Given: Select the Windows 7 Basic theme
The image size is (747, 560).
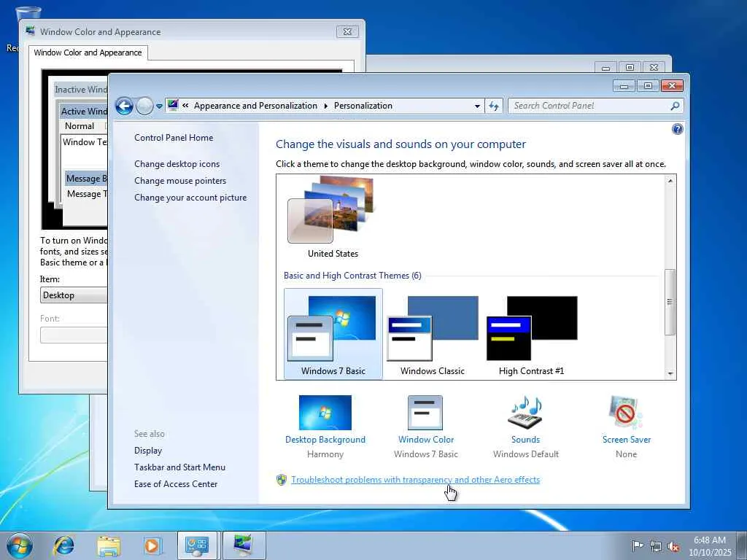Looking at the screenshot, I should tap(333, 333).
